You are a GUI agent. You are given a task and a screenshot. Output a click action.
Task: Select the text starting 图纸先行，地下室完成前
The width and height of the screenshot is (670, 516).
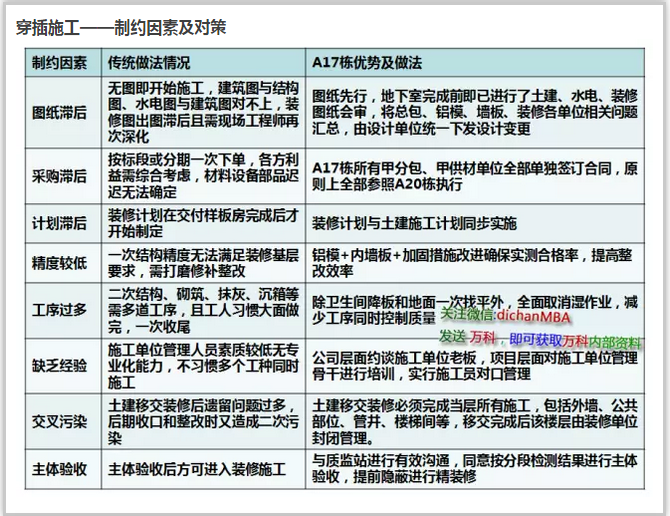point(475,113)
